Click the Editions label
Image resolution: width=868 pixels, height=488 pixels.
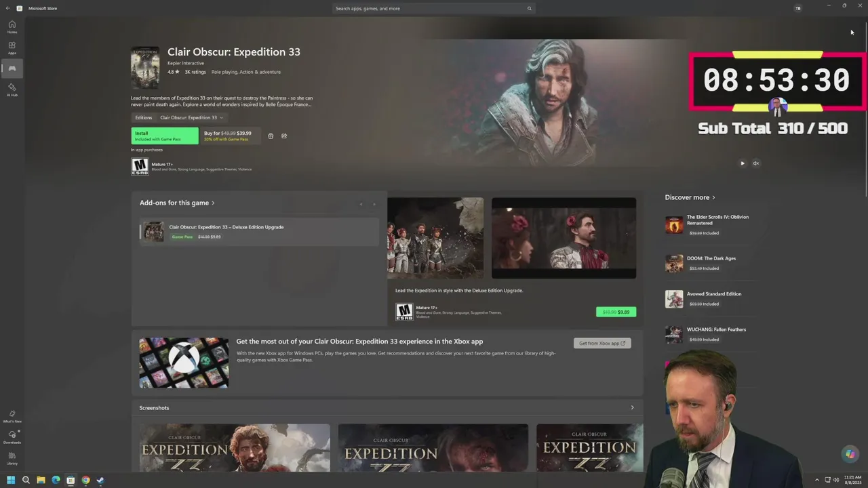coord(144,117)
